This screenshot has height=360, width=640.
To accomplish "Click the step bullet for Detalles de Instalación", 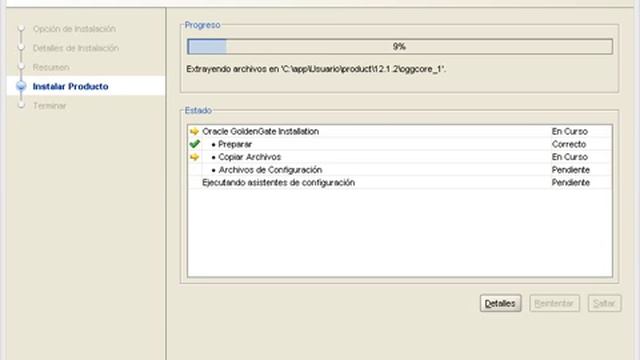I will click(21, 48).
